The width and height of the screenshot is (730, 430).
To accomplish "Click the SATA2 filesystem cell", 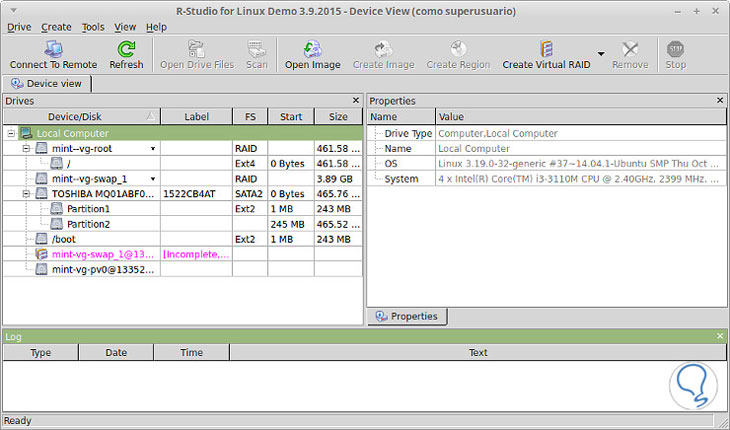I will (250, 194).
